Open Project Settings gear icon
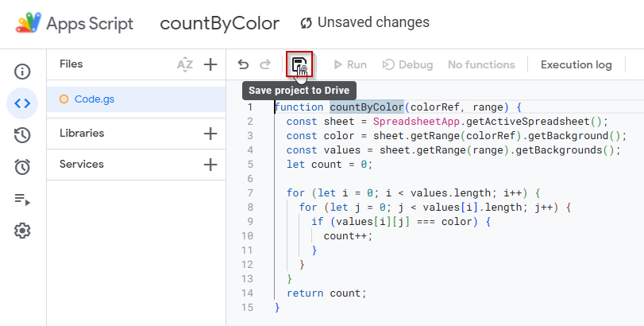Viewport: 644px width, 326px height. pyautogui.click(x=22, y=231)
